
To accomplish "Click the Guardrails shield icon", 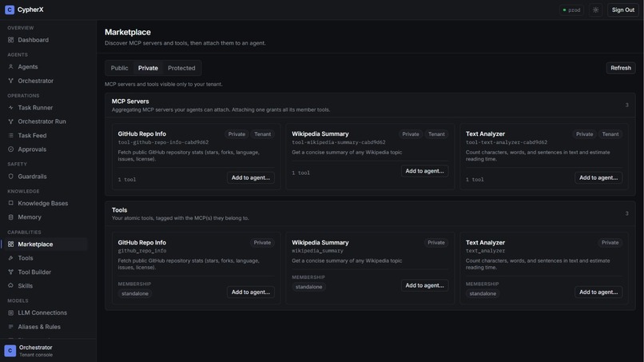I will pyautogui.click(x=10, y=177).
